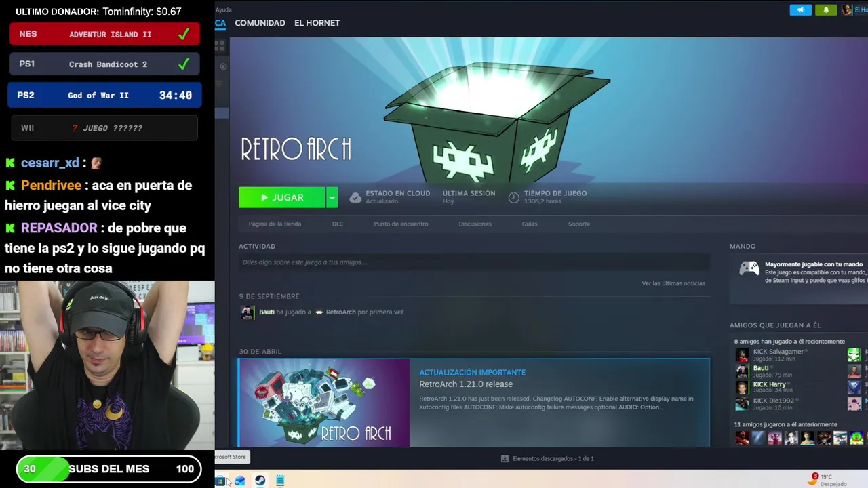Click the account avatar in top bar

pos(846,10)
